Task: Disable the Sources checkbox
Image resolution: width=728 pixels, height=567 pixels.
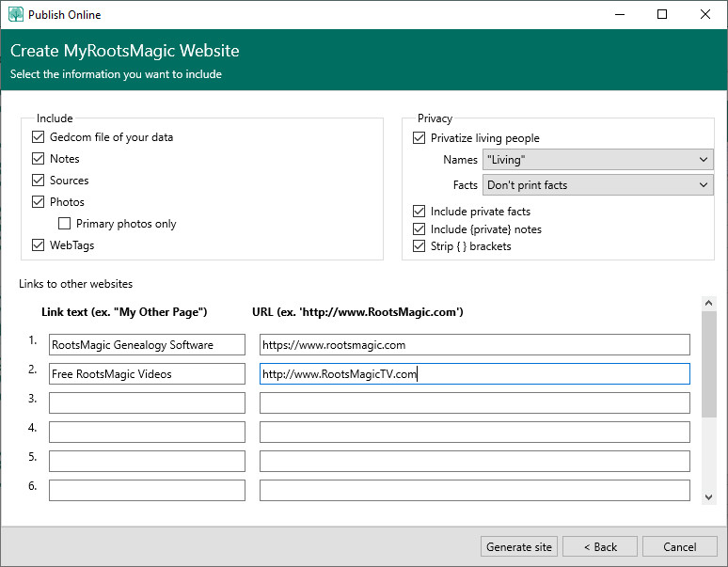Action: 39,181
